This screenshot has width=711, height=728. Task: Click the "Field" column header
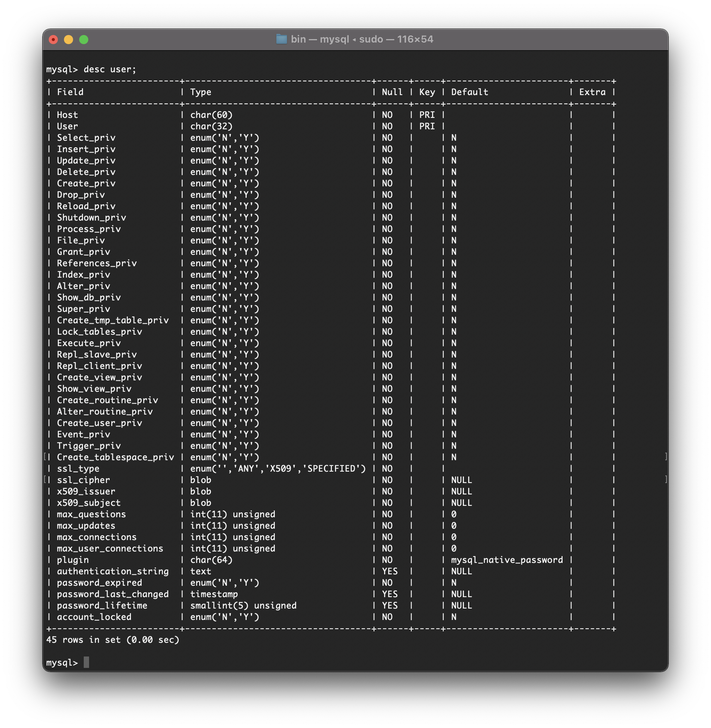70,92
